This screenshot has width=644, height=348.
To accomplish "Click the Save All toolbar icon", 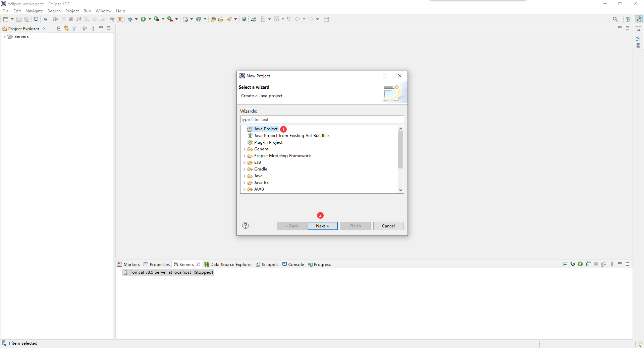I will pyautogui.click(x=27, y=19).
